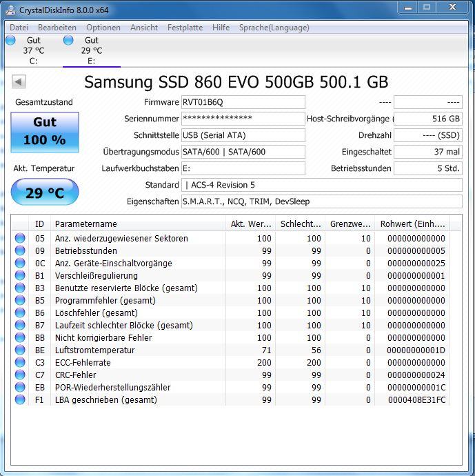Click the Parametername column header
475x476 pixels.
(x=138, y=224)
